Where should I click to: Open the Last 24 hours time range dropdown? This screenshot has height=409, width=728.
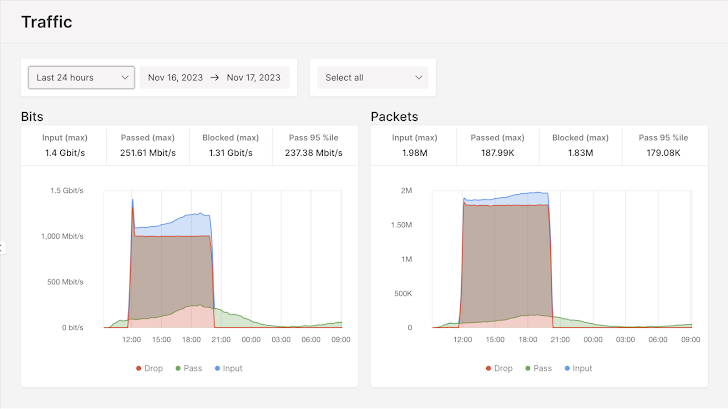(81, 77)
